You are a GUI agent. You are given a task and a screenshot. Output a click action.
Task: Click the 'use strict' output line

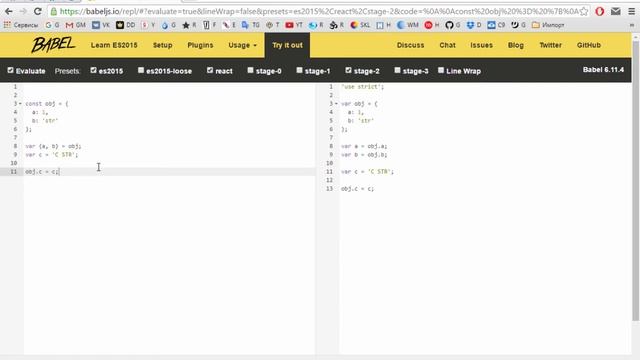coord(362,87)
